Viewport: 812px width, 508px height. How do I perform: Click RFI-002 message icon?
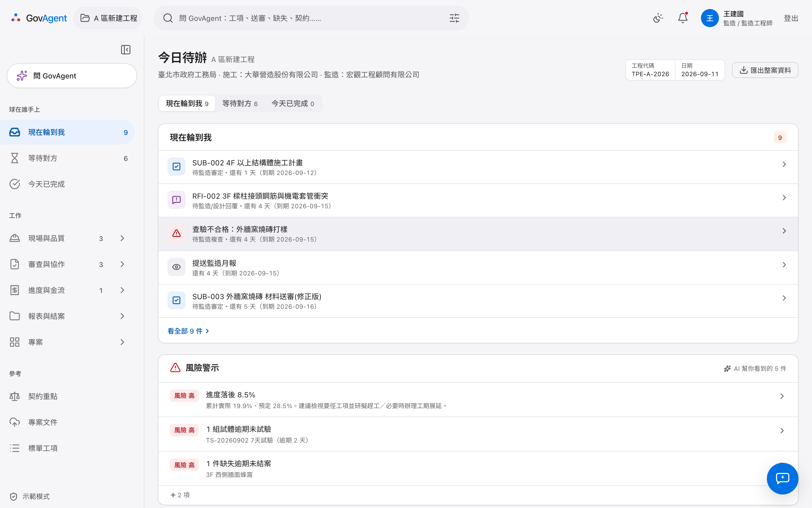(x=176, y=200)
